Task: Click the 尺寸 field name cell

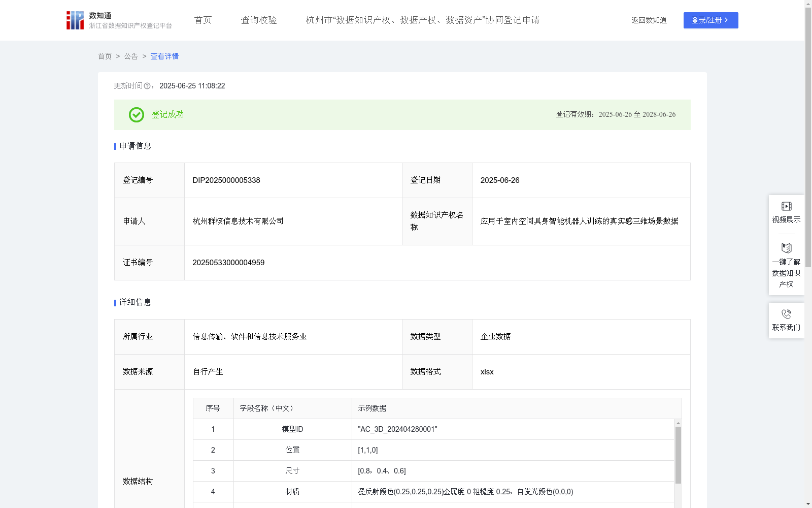Action: [x=292, y=471]
